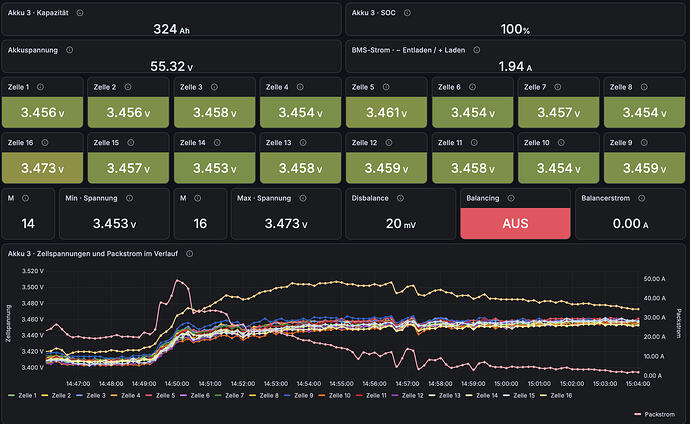Select the 1.94 A current value
The height and width of the screenshot is (424, 690).
pos(515,66)
